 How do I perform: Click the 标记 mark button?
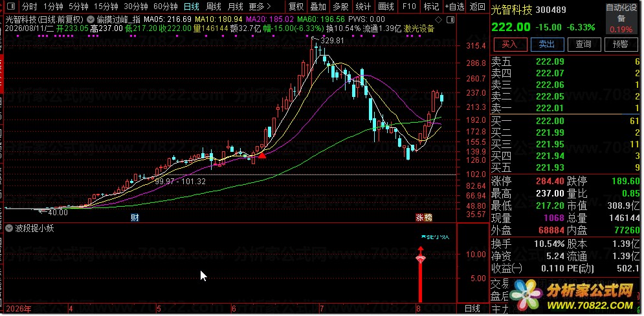click(431, 6)
